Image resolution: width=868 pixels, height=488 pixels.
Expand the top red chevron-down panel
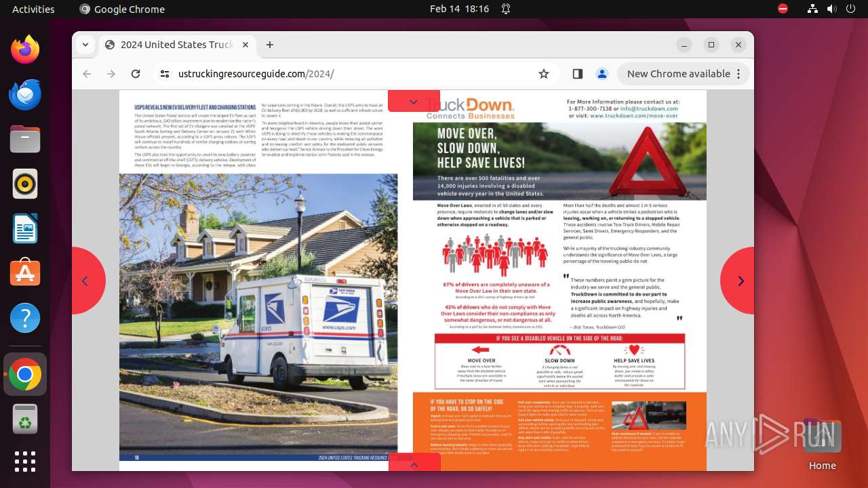[414, 101]
